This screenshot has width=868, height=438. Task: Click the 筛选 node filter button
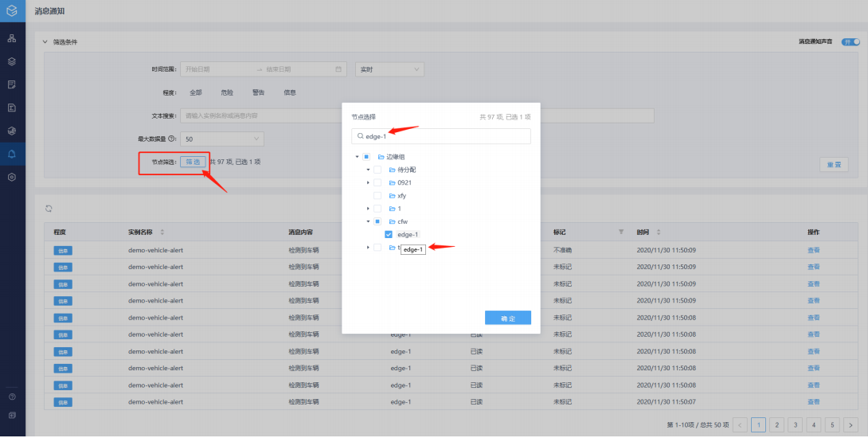(x=194, y=162)
